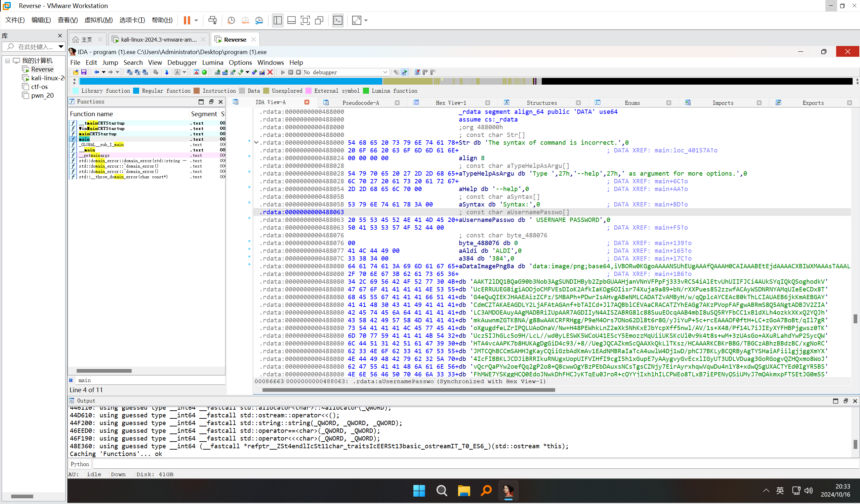Click the breakpoint list icon after debugger tools
860x504 pixels.
(x=417, y=72)
